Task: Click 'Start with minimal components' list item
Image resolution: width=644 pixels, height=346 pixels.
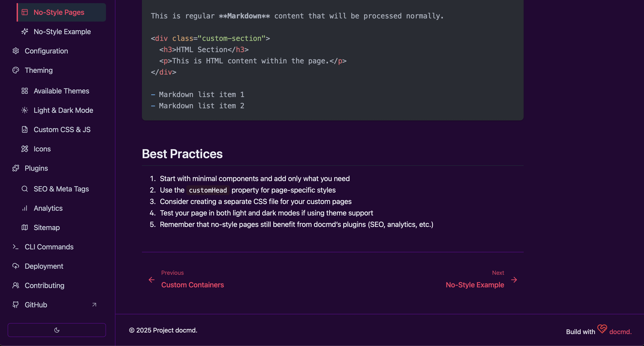Action: 255,178
